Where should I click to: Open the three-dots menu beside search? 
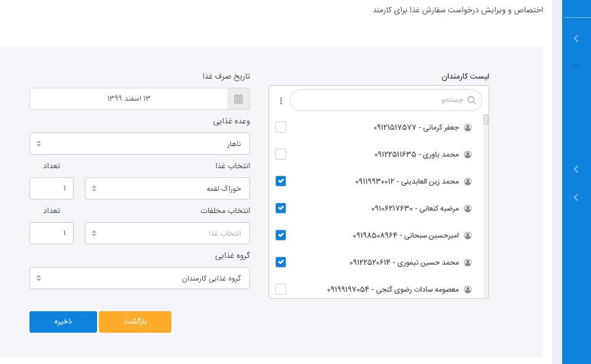tap(281, 101)
